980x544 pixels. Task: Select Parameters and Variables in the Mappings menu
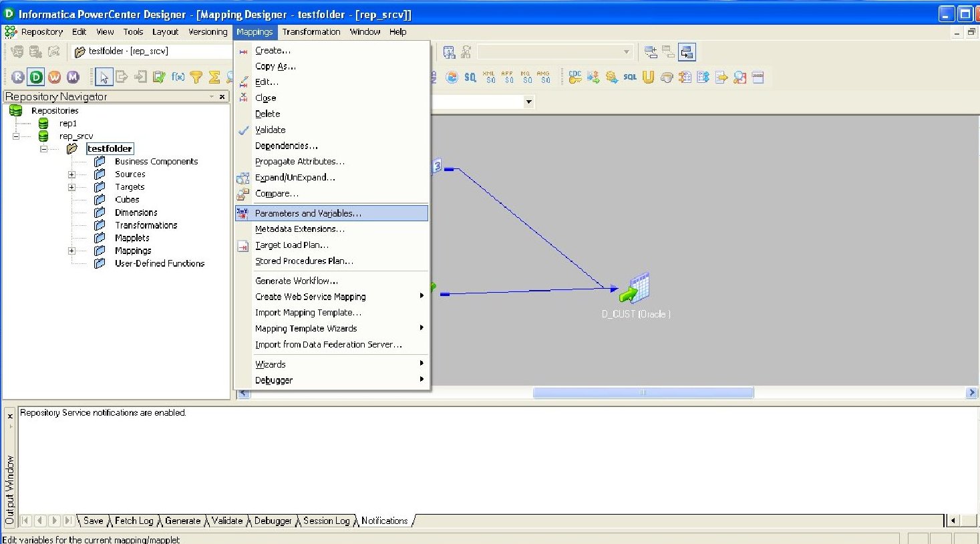coord(307,213)
